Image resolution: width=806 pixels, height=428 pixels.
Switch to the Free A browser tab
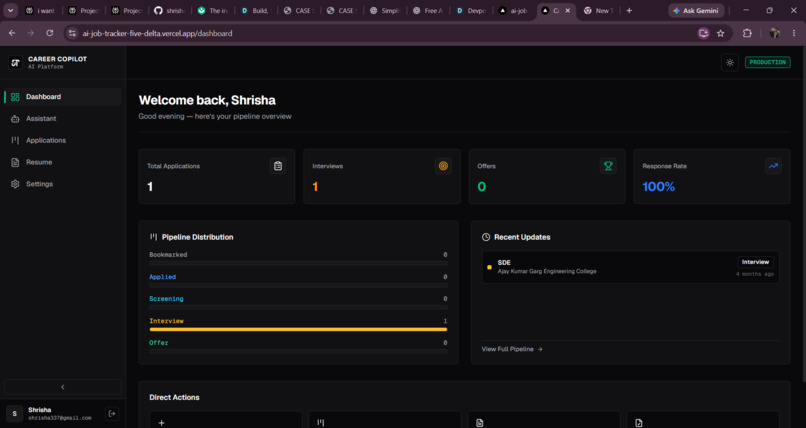click(x=427, y=10)
